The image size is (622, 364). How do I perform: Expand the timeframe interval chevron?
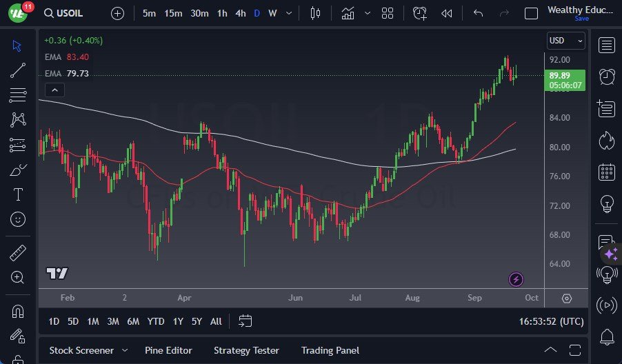pyautogui.click(x=288, y=13)
